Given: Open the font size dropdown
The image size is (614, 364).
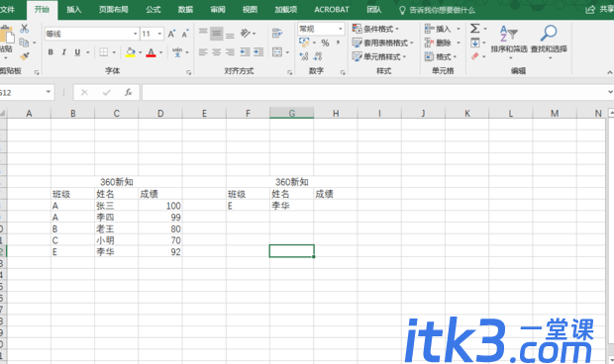Looking at the screenshot, I should pyautogui.click(x=159, y=34).
